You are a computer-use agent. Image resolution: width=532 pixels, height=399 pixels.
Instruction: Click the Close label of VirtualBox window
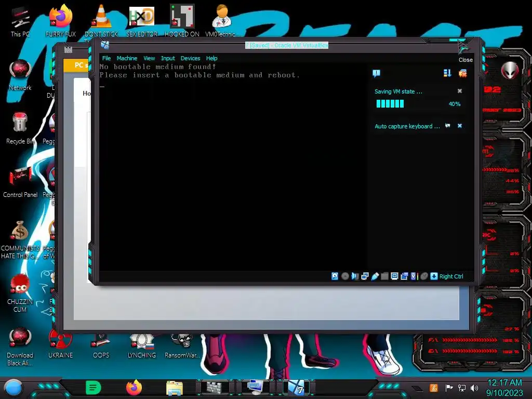tap(465, 60)
